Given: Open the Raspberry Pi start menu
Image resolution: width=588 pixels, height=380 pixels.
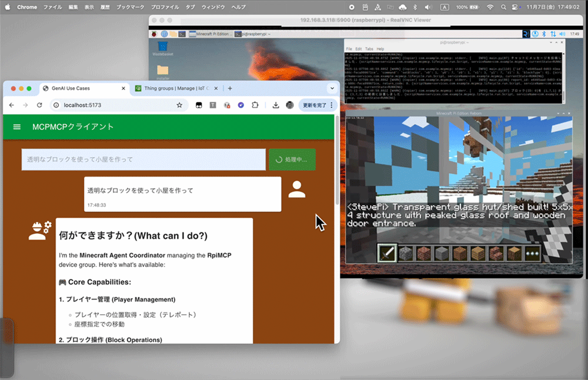Looking at the screenshot, I should [x=155, y=34].
